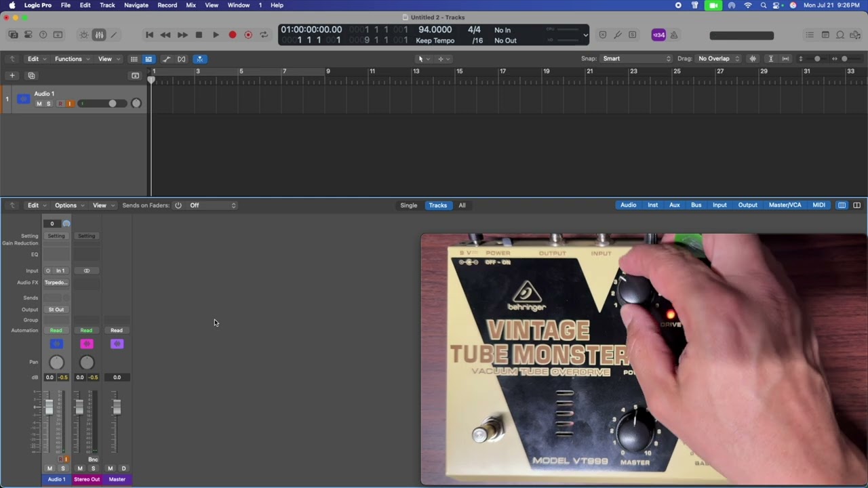
Task: Stop playback
Action: [199, 35]
